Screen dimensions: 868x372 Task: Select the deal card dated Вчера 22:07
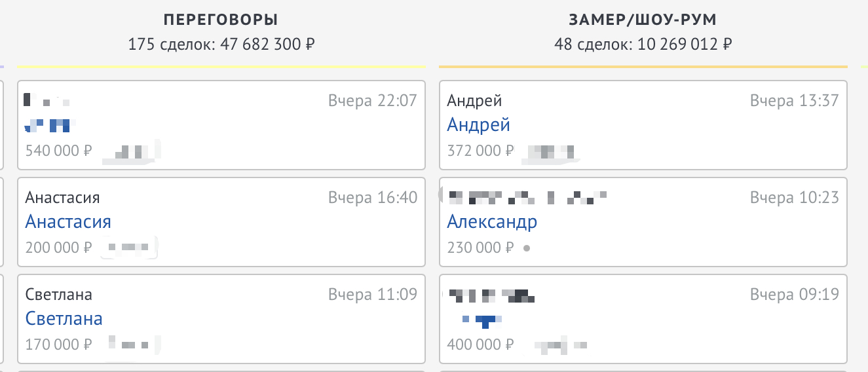click(221, 124)
